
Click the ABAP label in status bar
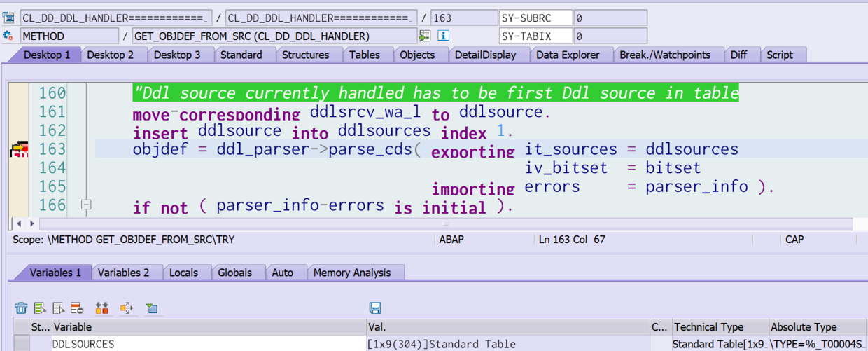point(451,240)
